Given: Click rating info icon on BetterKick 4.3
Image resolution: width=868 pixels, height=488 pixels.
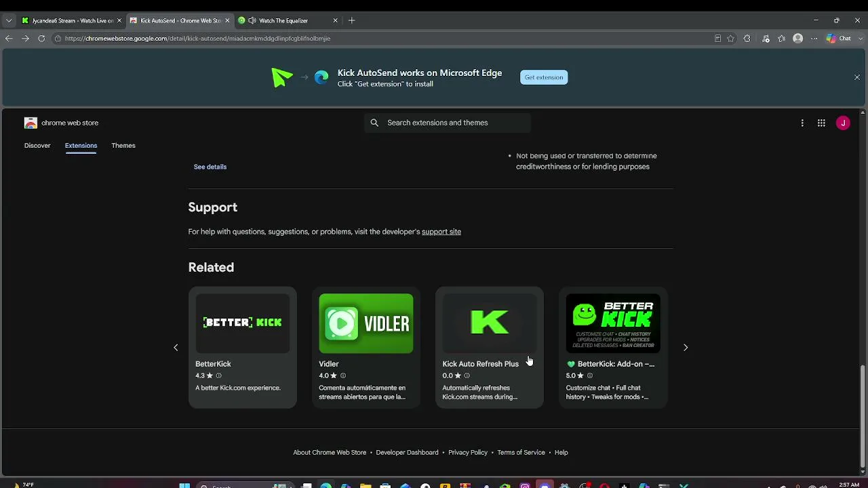Looking at the screenshot, I should coord(218,375).
